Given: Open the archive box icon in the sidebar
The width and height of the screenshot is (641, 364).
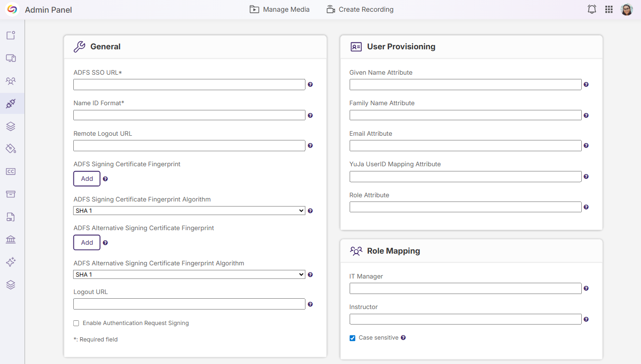Looking at the screenshot, I should (11, 194).
